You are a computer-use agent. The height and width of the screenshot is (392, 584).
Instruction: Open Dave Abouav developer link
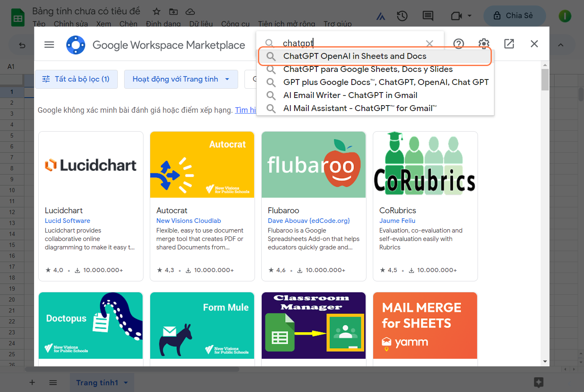[x=309, y=221]
